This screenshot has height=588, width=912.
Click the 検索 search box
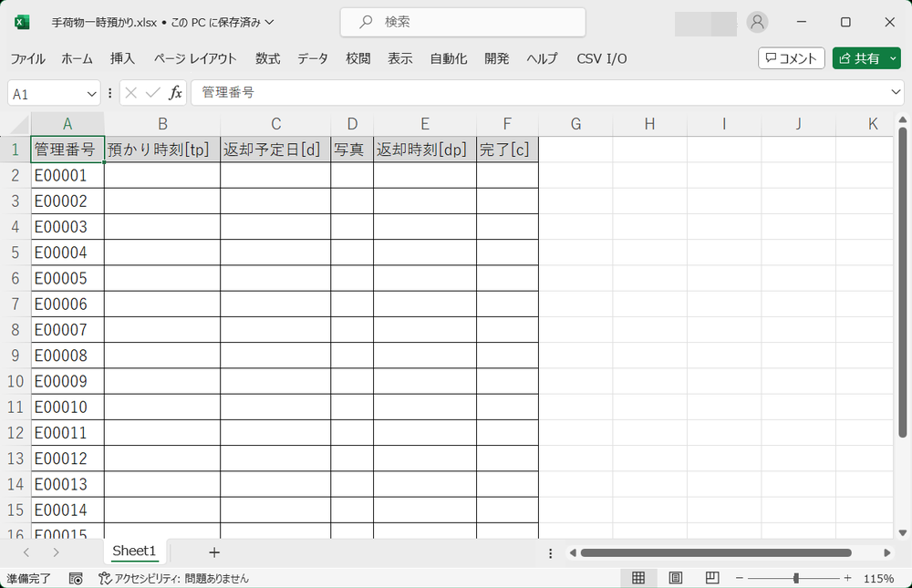(463, 22)
